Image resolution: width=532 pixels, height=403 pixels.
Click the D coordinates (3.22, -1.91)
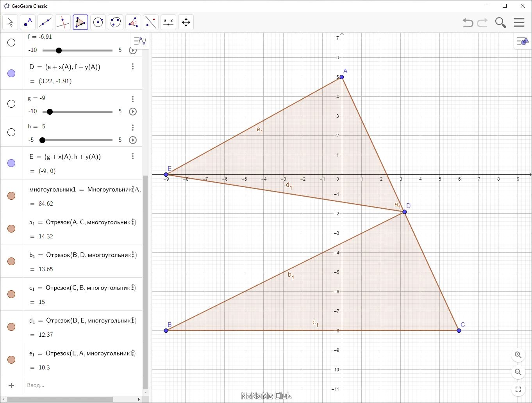click(55, 81)
